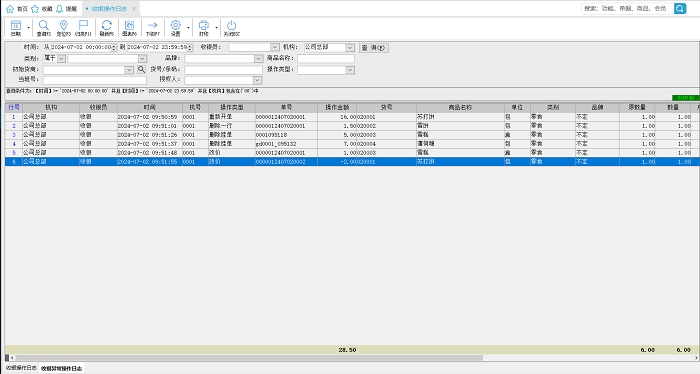
Task: Open the supplier dropdown beside the lookup icon
Action: click(x=129, y=70)
